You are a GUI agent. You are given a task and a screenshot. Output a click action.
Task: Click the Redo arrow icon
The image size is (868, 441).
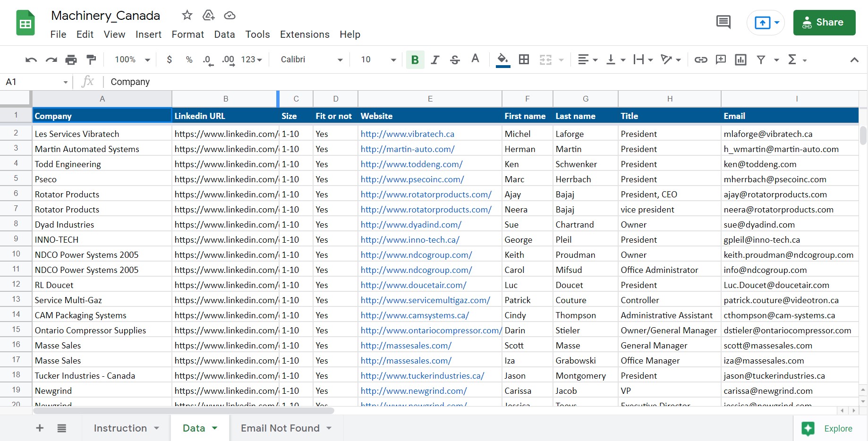(51, 59)
